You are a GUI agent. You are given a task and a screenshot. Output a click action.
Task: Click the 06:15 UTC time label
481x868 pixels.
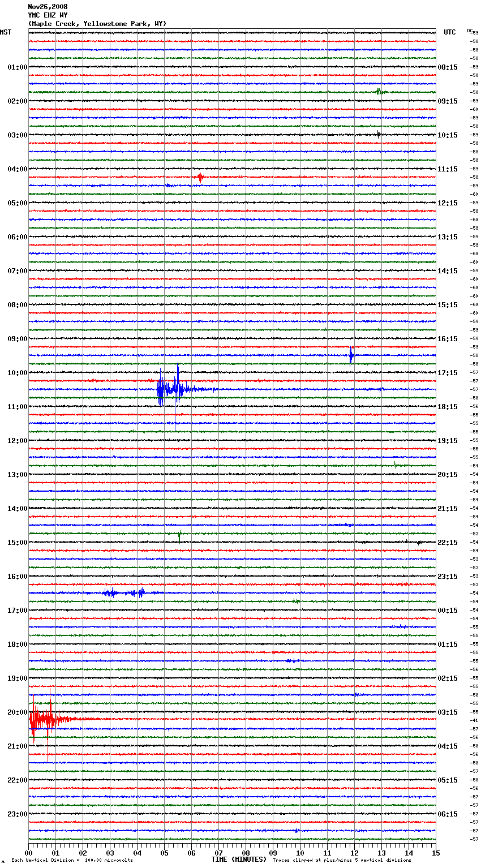[448, 814]
